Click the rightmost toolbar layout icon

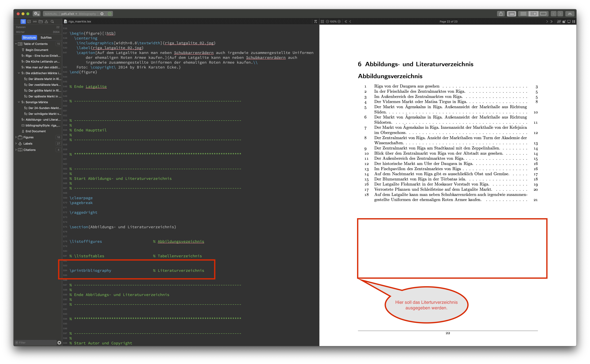(570, 14)
